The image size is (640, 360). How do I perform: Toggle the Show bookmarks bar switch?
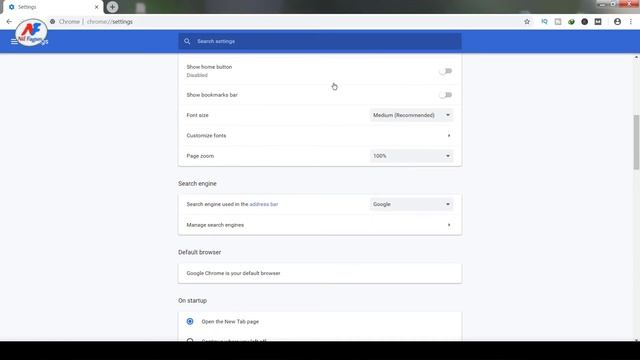pos(445,95)
